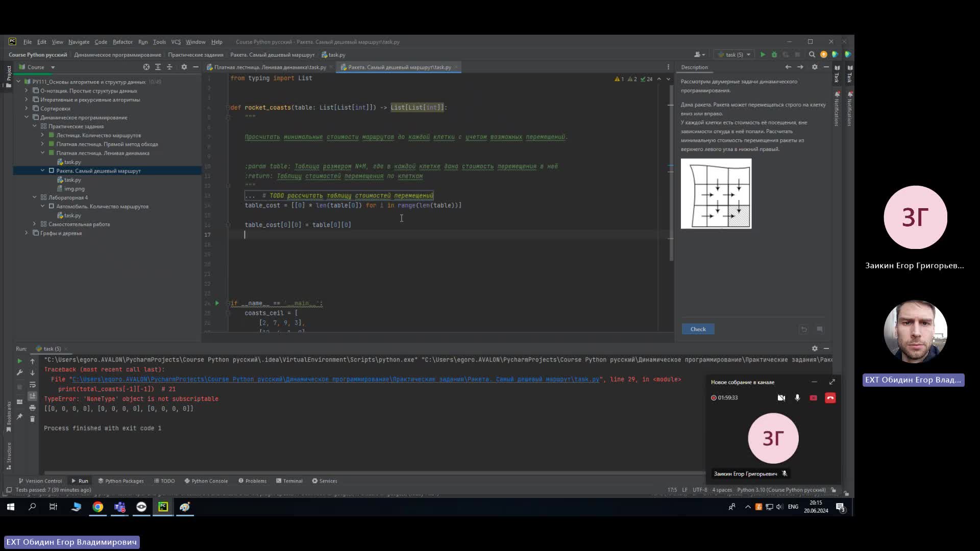980x551 pixels.
Task: Open Run panel settings gear
Action: pyautogui.click(x=815, y=348)
